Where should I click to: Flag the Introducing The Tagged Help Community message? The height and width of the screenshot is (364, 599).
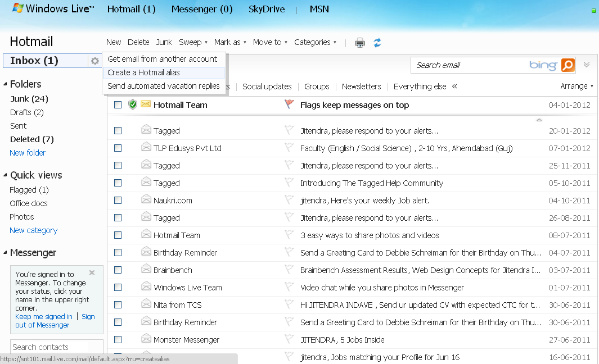289,182
